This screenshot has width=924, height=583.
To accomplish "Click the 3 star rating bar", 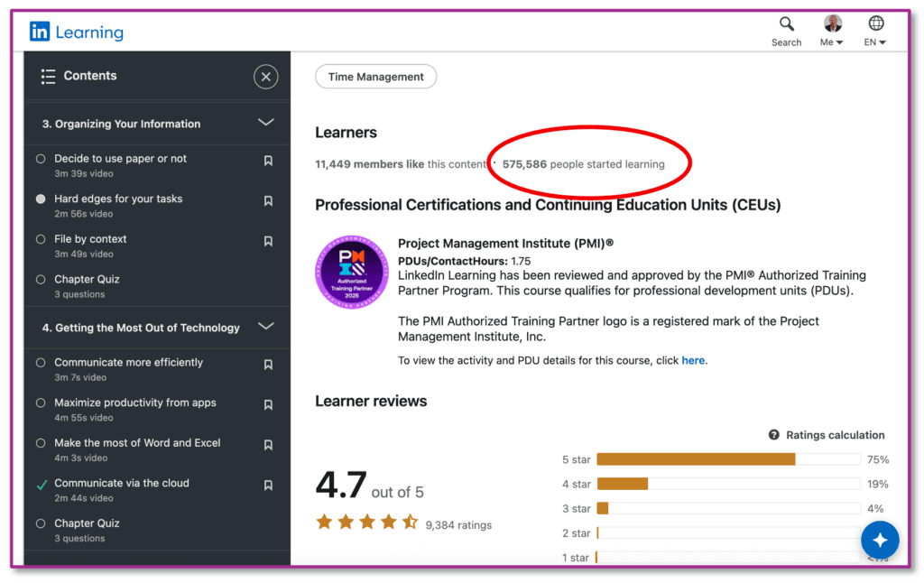I will click(728, 508).
